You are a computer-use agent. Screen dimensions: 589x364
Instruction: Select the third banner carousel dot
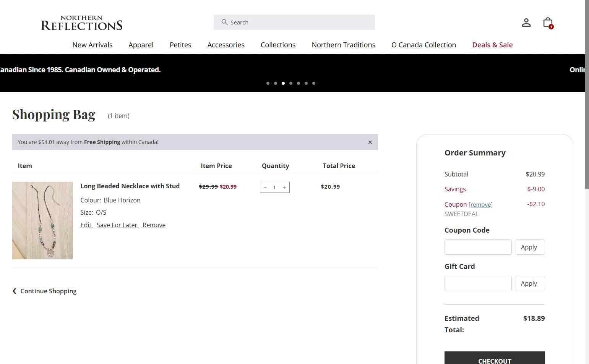[283, 83]
